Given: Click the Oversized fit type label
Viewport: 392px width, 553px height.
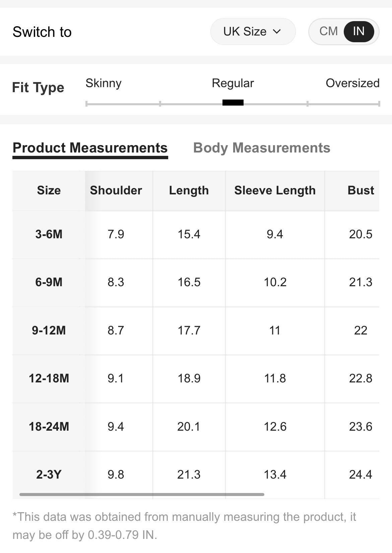Looking at the screenshot, I should [352, 83].
